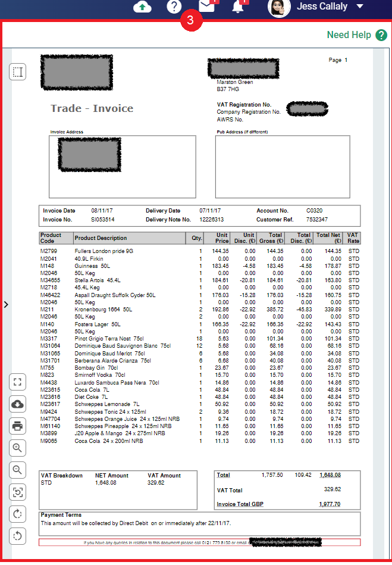This screenshot has height=565, width=392.
Task: Click the Fosters Lager 50L line
Action: [200, 324]
